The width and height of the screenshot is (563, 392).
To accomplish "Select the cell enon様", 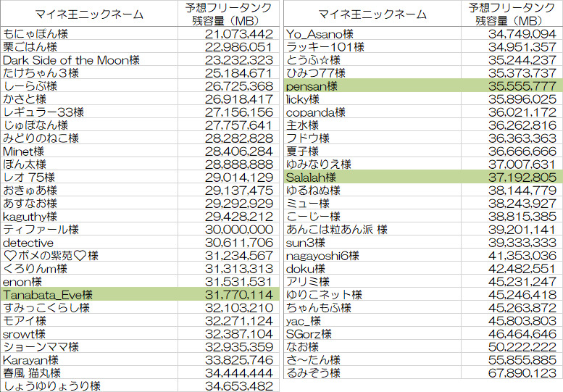I will (89, 281).
